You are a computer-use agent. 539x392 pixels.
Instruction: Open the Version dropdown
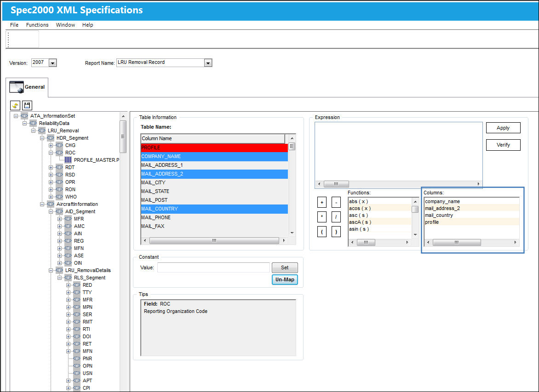[x=52, y=63]
